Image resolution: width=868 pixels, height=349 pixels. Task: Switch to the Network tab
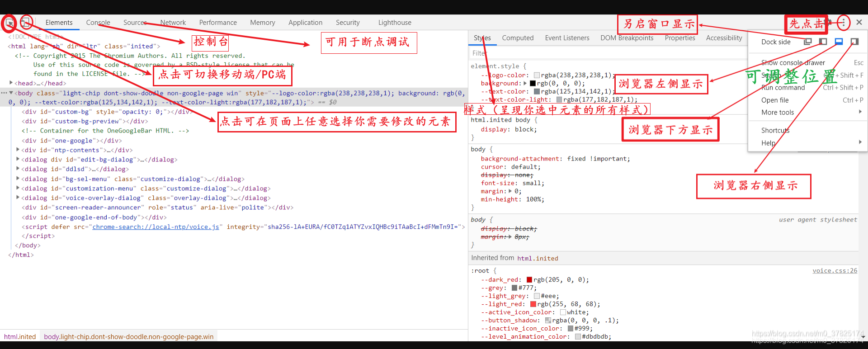[x=173, y=23]
